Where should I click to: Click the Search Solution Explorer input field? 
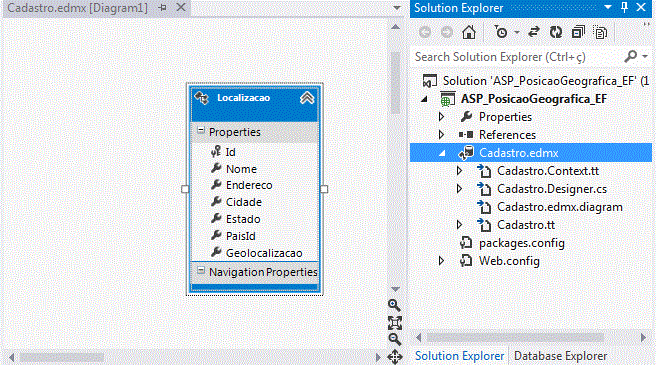[517, 57]
